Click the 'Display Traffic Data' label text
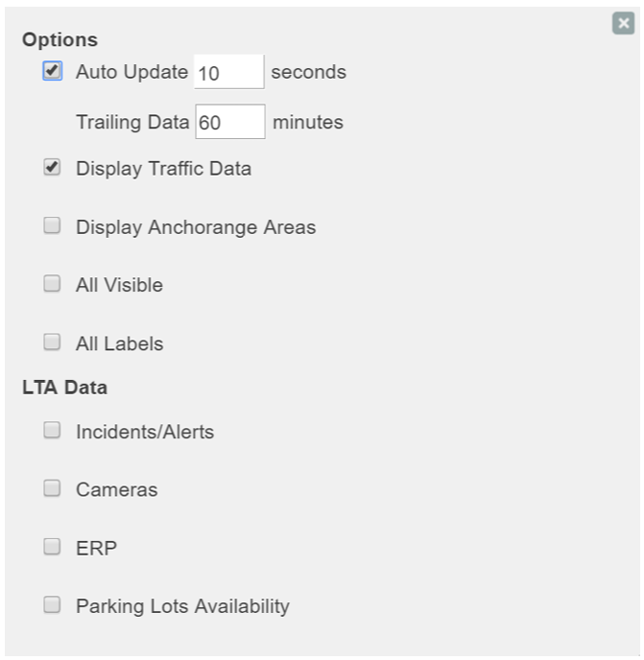Screen dimensions: 644x660 click(163, 169)
